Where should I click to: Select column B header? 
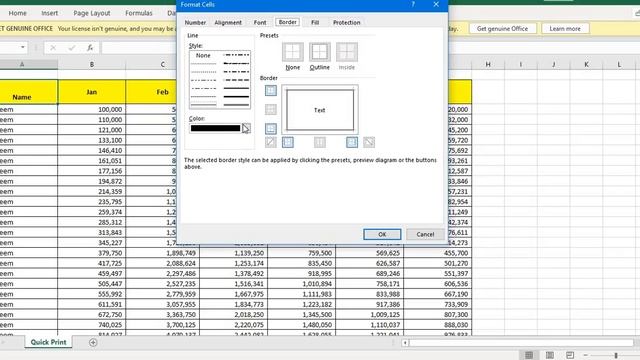92,64
